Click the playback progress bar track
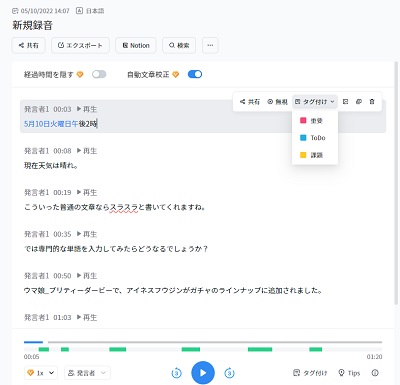The height and width of the screenshot is (385, 400). click(203, 342)
